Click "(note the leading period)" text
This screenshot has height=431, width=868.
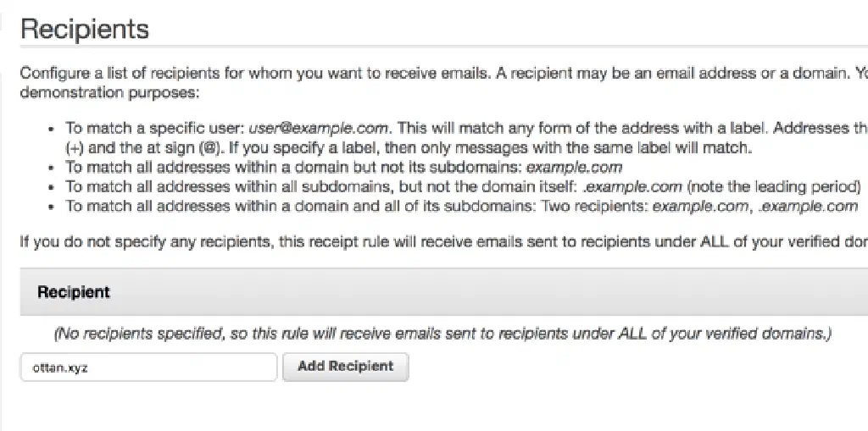click(x=775, y=186)
